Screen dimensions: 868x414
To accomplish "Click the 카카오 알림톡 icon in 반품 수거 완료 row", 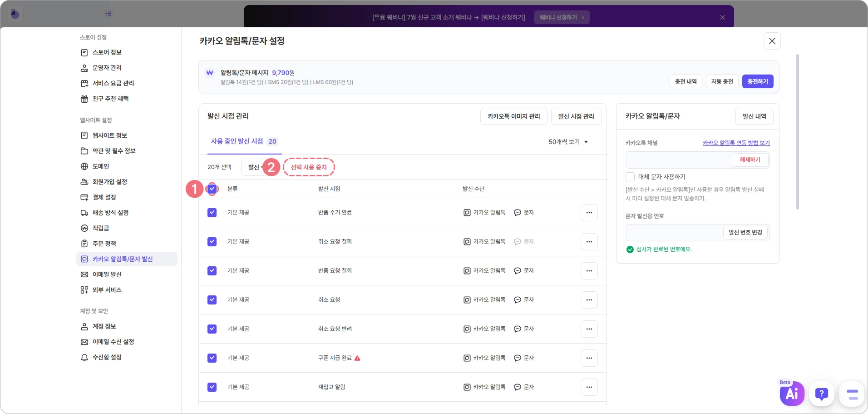I will tap(467, 213).
